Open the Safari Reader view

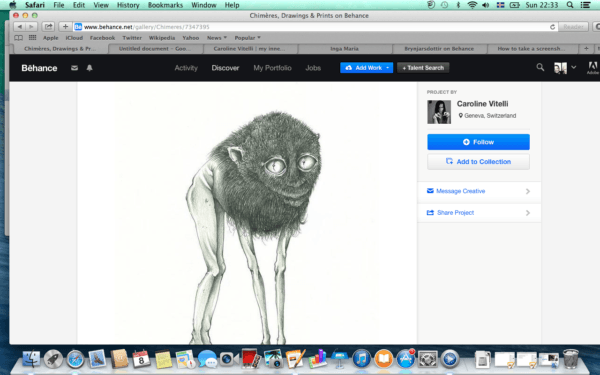[573, 27]
